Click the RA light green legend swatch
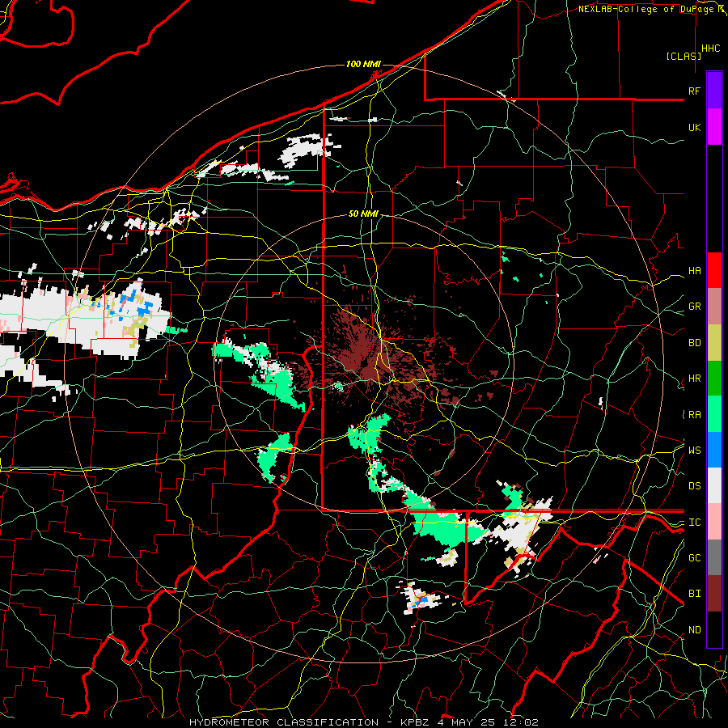The image size is (728, 728). [x=714, y=414]
